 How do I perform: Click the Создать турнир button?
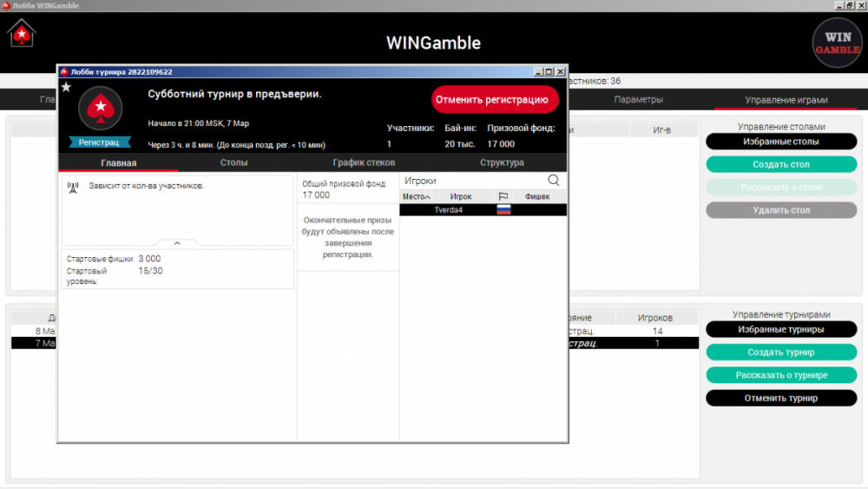(780, 353)
